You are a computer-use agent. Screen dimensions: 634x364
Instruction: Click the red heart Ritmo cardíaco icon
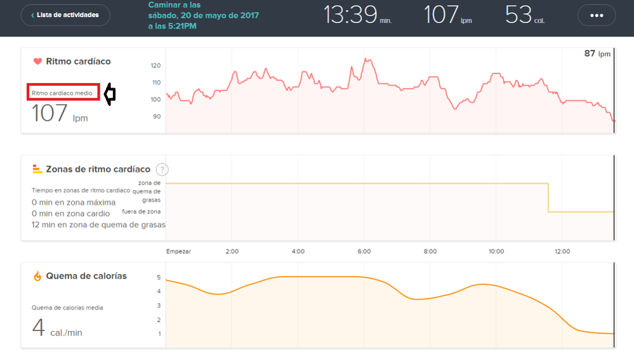(x=37, y=62)
